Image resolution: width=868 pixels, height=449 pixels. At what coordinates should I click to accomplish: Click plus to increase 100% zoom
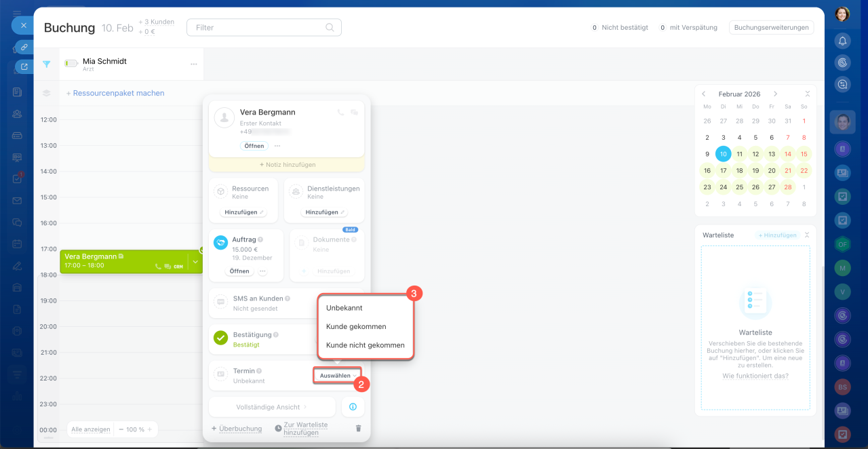(x=150, y=429)
